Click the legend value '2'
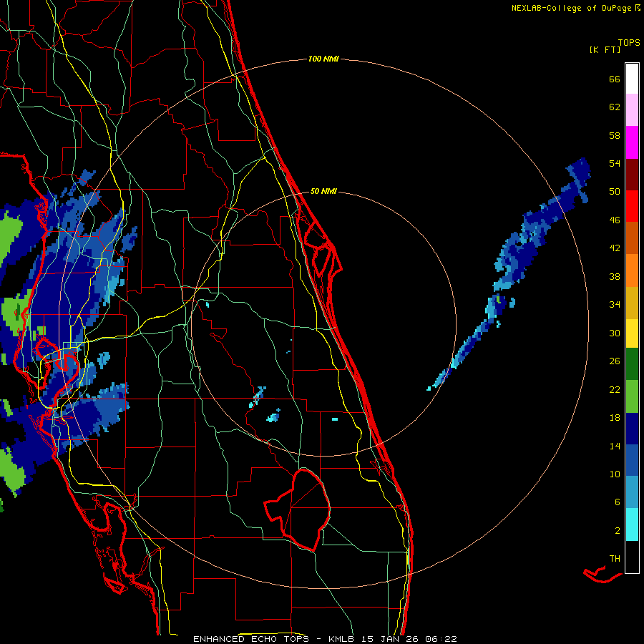The height and width of the screenshot is (644, 644). pyautogui.click(x=618, y=531)
